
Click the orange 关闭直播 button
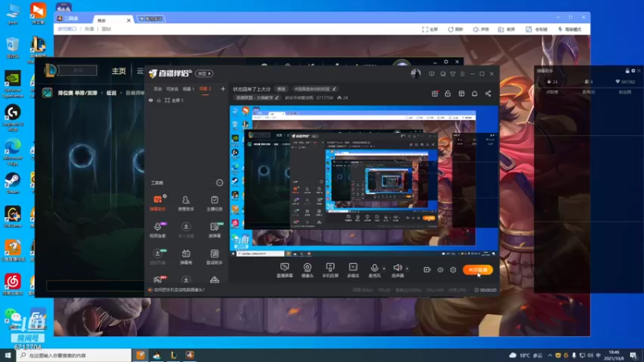(477, 269)
